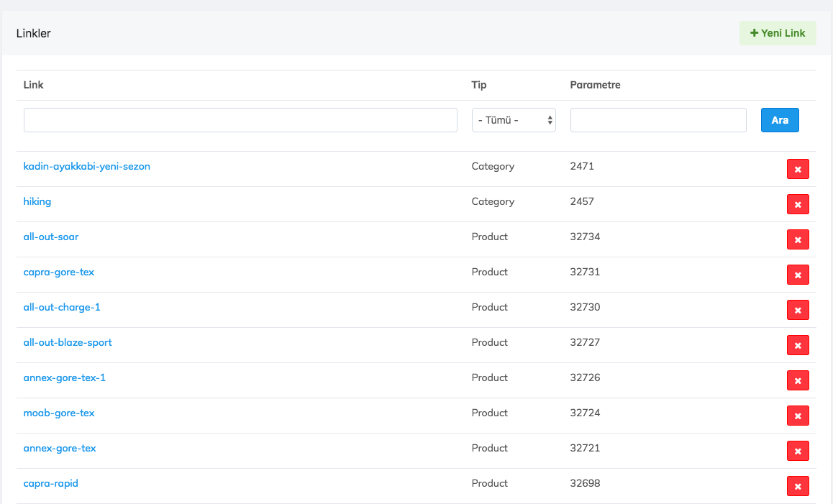Remove the all-out-blaze-sport entry
Screen dimensions: 833x504
[798, 345]
